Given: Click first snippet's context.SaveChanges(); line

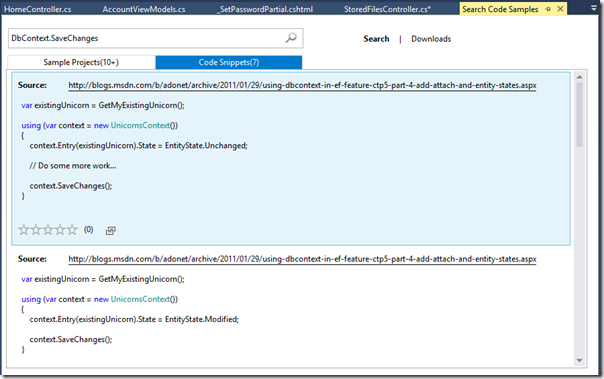Looking at the screenshot, I should click(x=71, y=186).
